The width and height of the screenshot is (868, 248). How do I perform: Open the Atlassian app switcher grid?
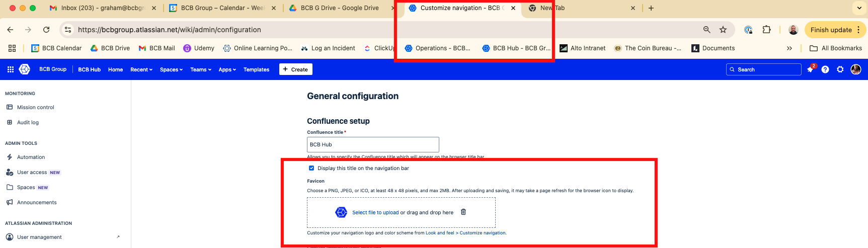click(x=11, y=69)
